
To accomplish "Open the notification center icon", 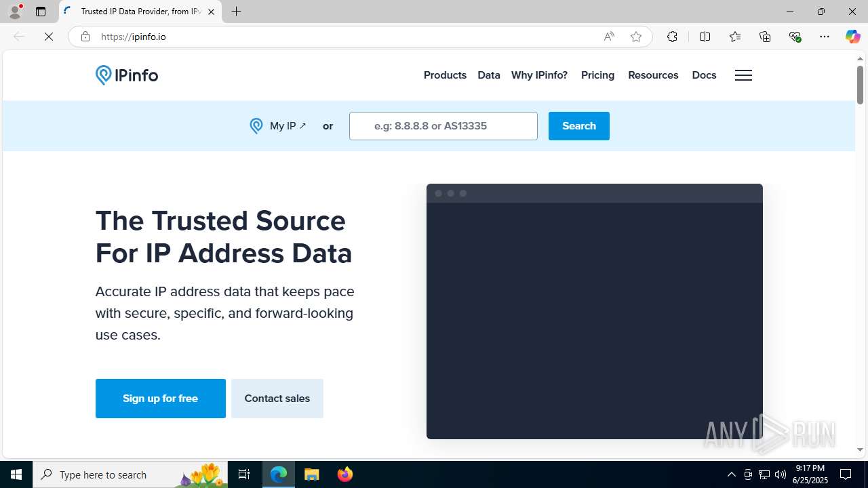I will (846, 474).
